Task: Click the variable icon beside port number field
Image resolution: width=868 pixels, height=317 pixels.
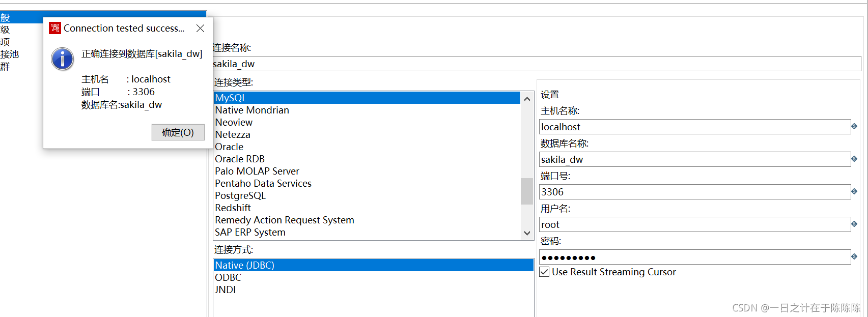Action: pos(854,191)
